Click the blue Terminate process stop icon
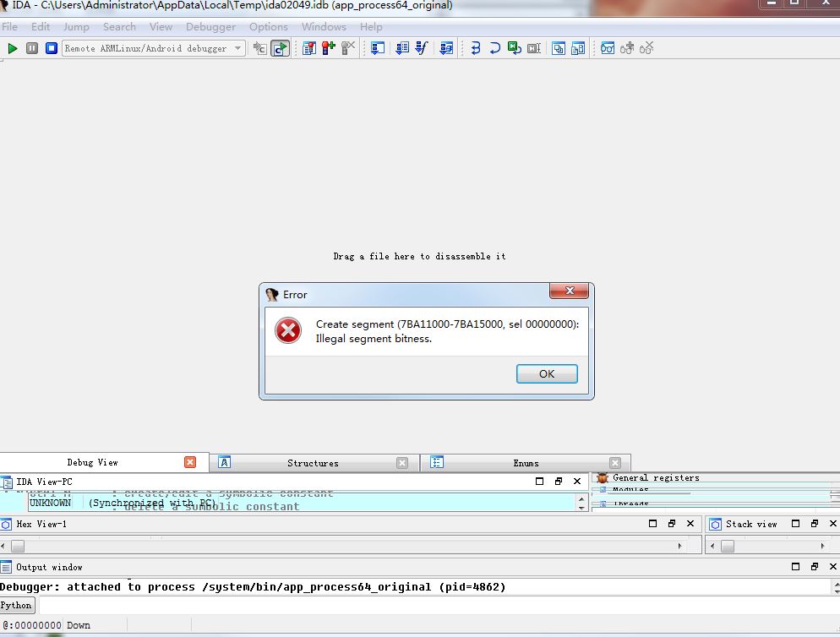This screenshot has height=637, width=840. click(x=52, y=48)
